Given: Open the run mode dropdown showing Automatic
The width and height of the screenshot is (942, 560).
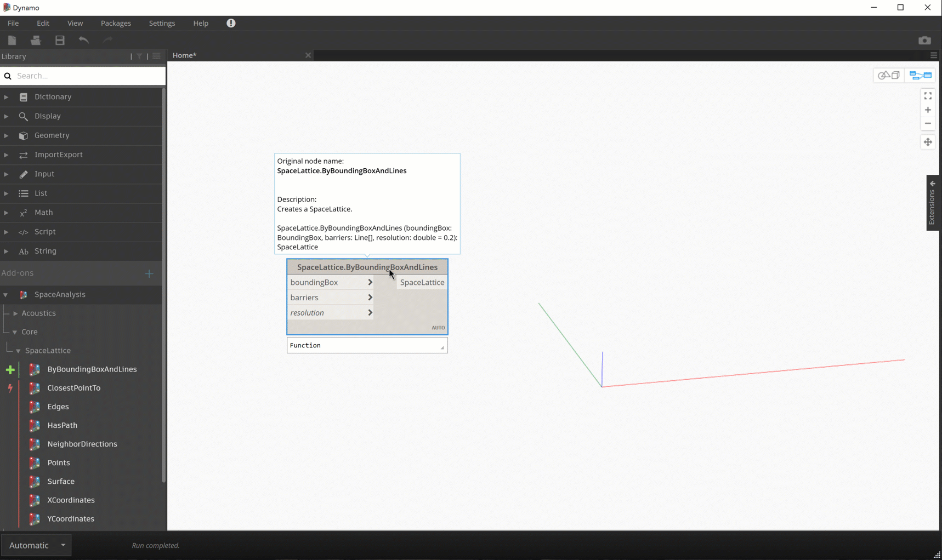Looking at the screenshot, I should pos(36,545).
